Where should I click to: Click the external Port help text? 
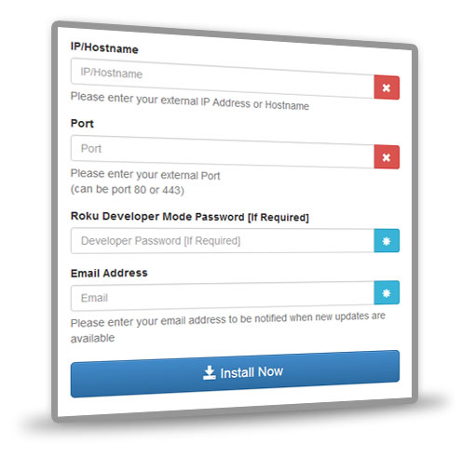pos(145,174)
